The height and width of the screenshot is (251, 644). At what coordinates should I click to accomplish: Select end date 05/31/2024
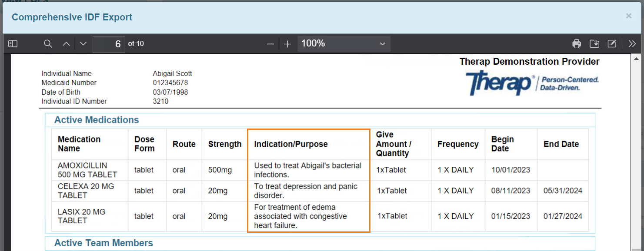(563, 191)
